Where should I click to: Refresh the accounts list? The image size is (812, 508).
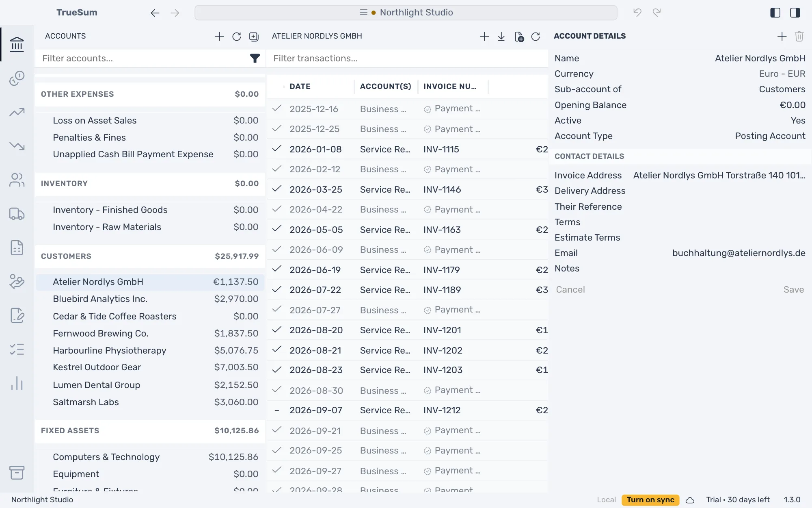coord(237,37)
